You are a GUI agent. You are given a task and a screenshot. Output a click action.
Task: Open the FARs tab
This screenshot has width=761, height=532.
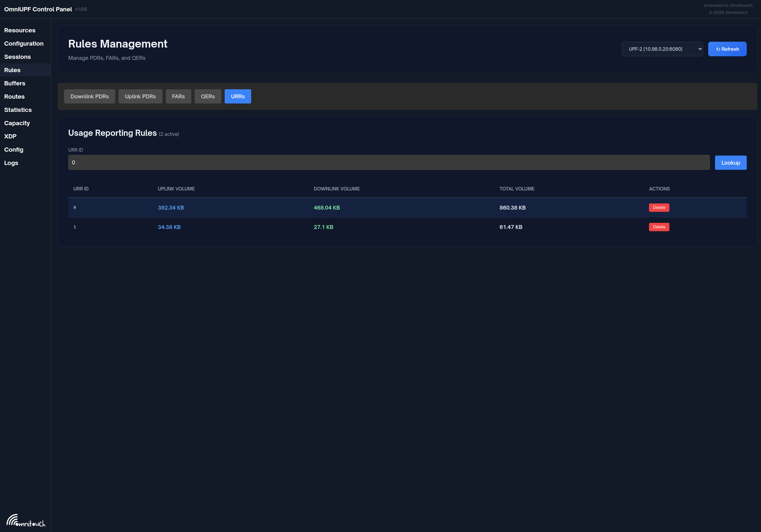point(178,96)
